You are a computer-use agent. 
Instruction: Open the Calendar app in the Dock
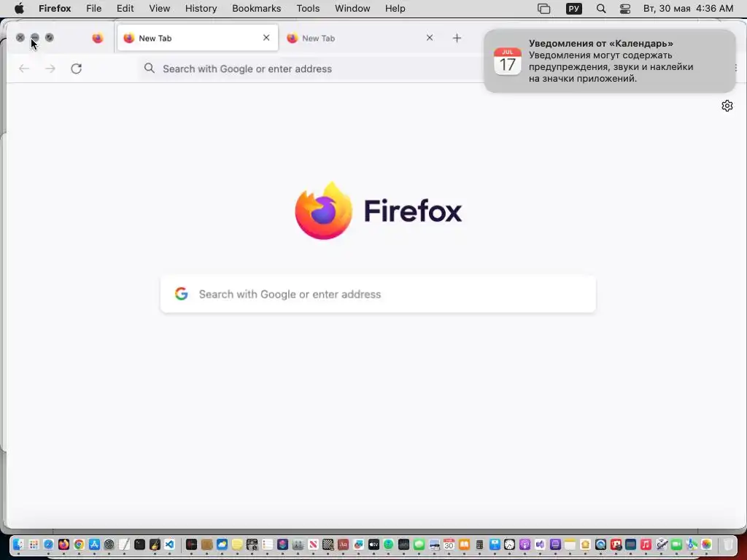[x=449, y=544]
